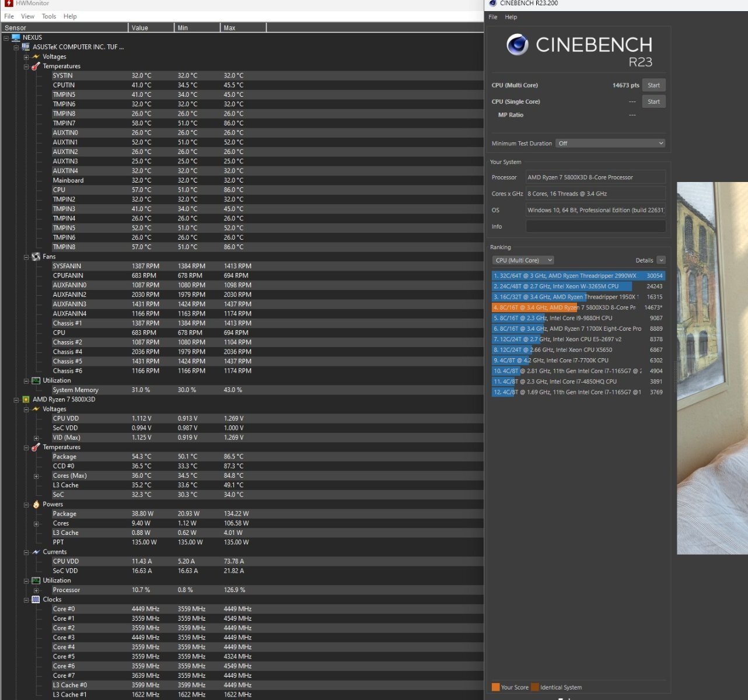This screenshot has height=700, width=748.
Task: Collapse the AMD Ryzen 7 5800X3D node
Action: tap(16, 400)
